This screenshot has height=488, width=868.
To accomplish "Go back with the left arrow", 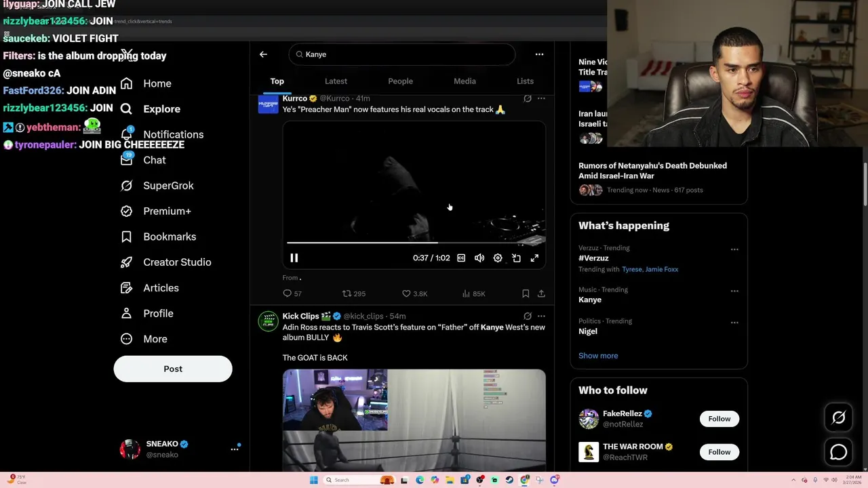I will pos(263,54).
